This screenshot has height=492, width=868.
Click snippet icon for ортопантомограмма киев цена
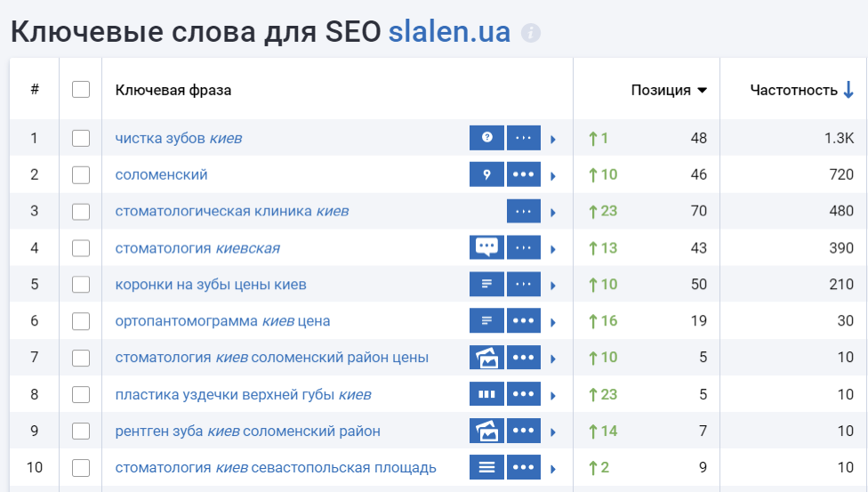click(486, 320)
